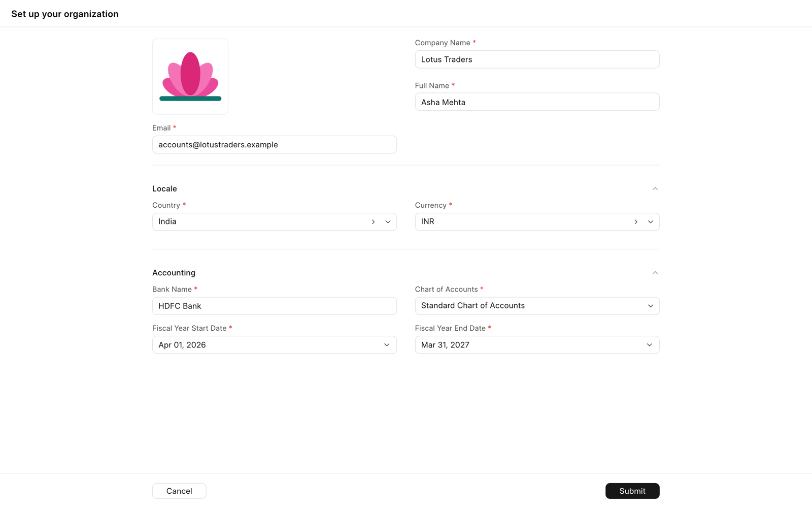Click the 'Set up your organization' title
The width and height of the screenshot is (812, 508).
pyautogui.click(x=65, y=14)
